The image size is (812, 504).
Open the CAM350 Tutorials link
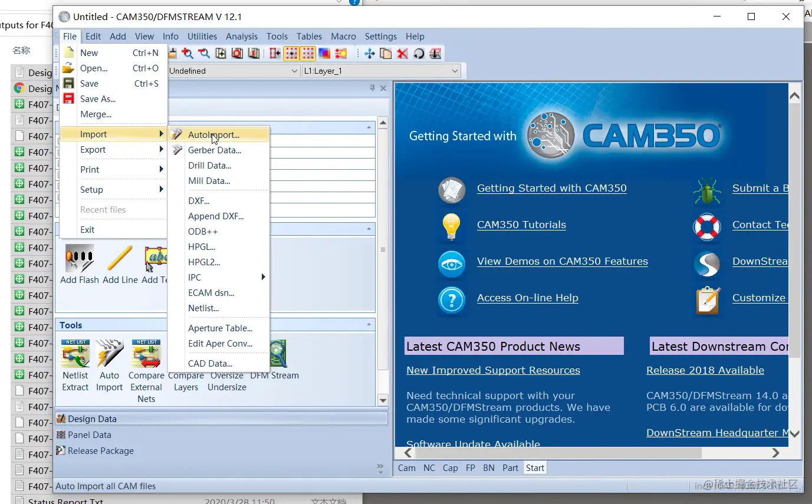pos(521,225)
